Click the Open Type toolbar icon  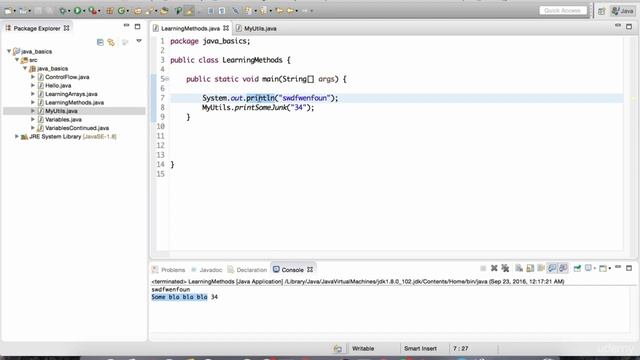click(x=138, y=11)
